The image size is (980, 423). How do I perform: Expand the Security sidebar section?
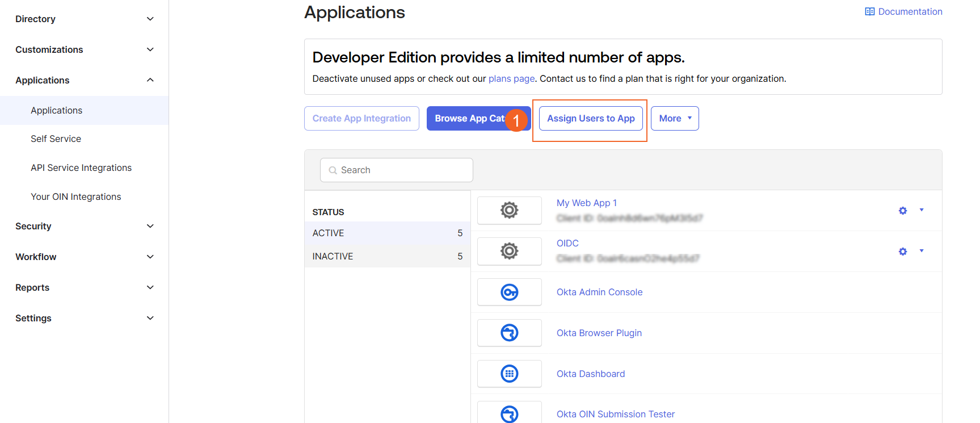click(x=150, y=226)
